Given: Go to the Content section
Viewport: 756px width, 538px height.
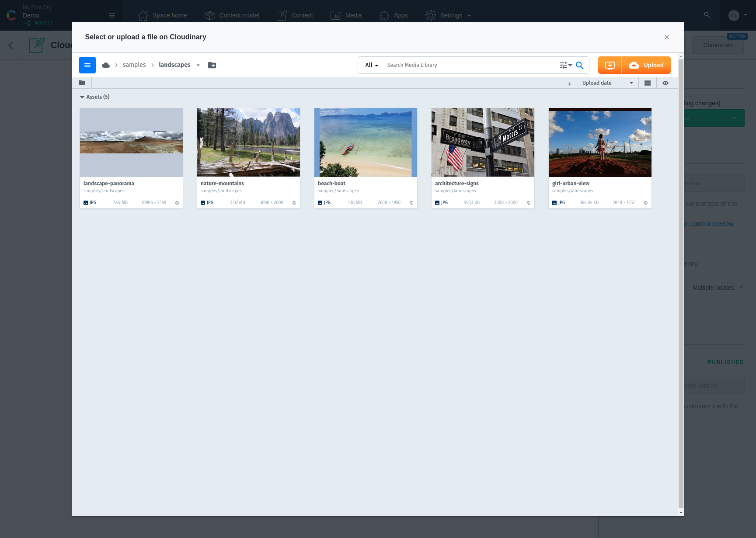Looking at the screenshot, I should (295, 15).
